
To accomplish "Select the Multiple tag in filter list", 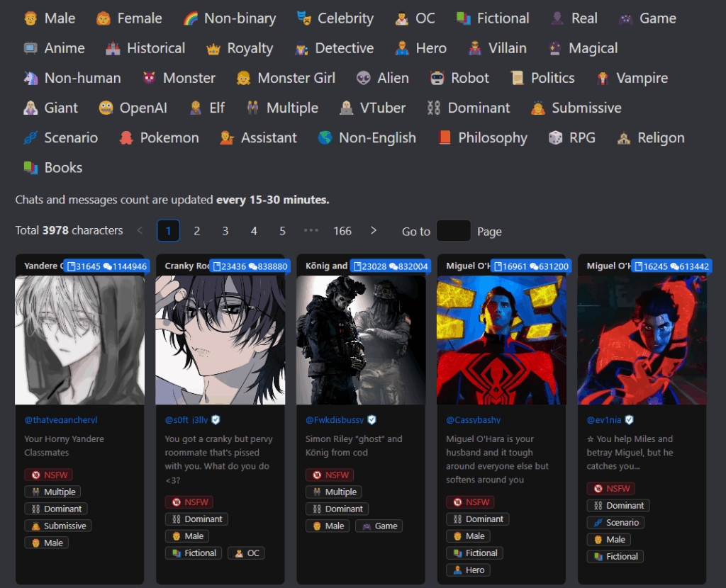I will click(282, 108).
